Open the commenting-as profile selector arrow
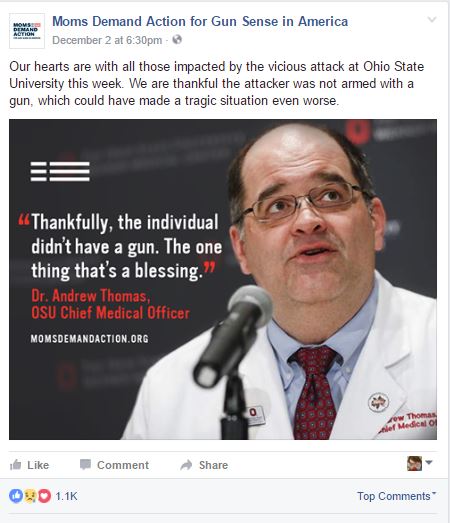Viewport: 450px width, 523px height. (x=429, y=462)
